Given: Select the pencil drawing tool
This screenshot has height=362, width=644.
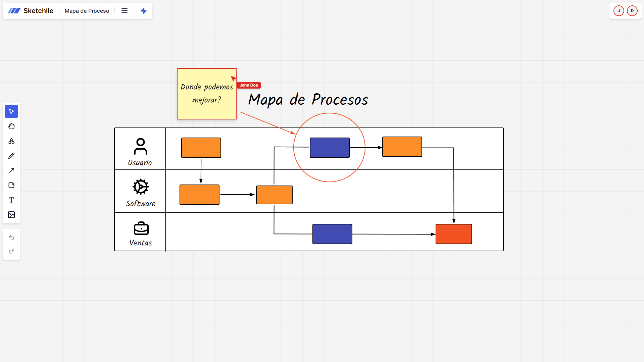Looking at the screenshot, I should click(x=11, y=156).
